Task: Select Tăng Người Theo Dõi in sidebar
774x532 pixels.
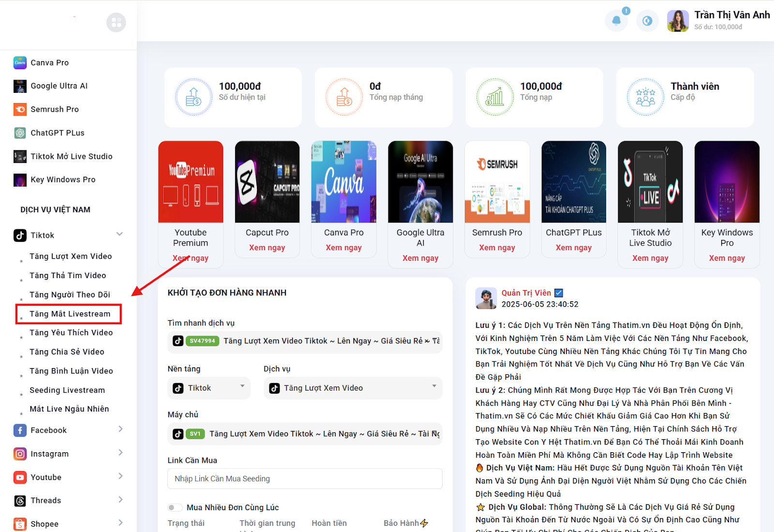Action: pyautogui.click(x=70, y=295)
